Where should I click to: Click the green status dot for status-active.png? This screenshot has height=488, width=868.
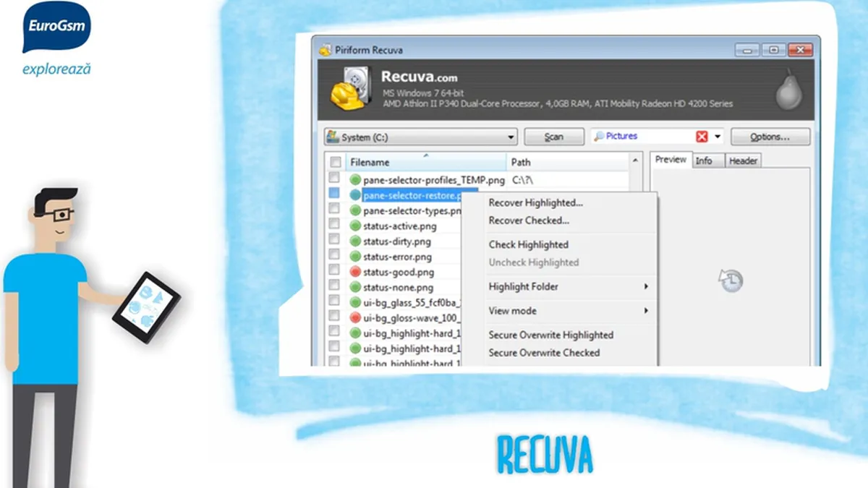coord(355,226)
